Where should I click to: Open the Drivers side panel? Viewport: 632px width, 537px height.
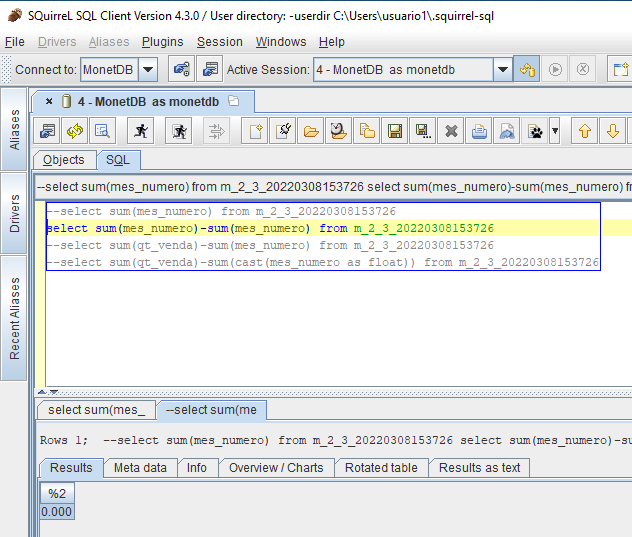(x=14, y=213)
